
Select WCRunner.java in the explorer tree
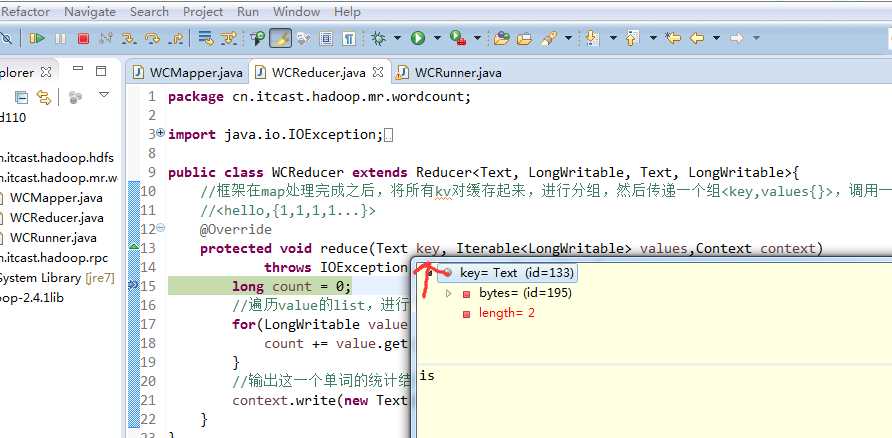coord(53,238)
